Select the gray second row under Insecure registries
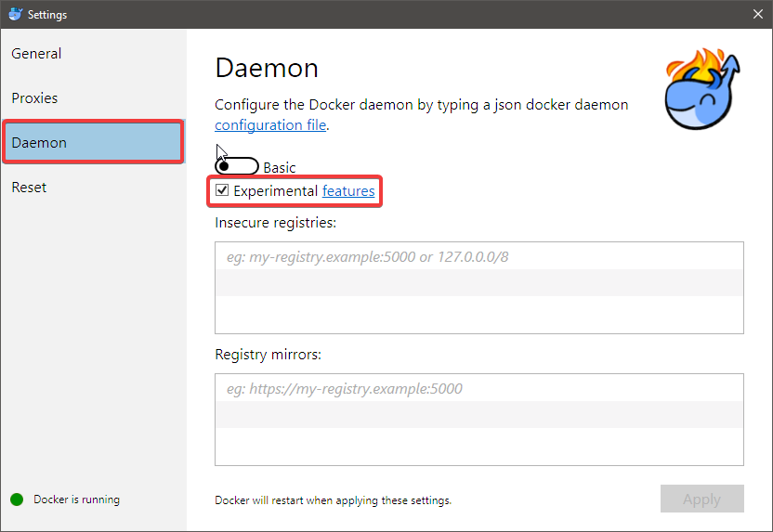The height and width of the screenshot is (532, 773). 478,282
